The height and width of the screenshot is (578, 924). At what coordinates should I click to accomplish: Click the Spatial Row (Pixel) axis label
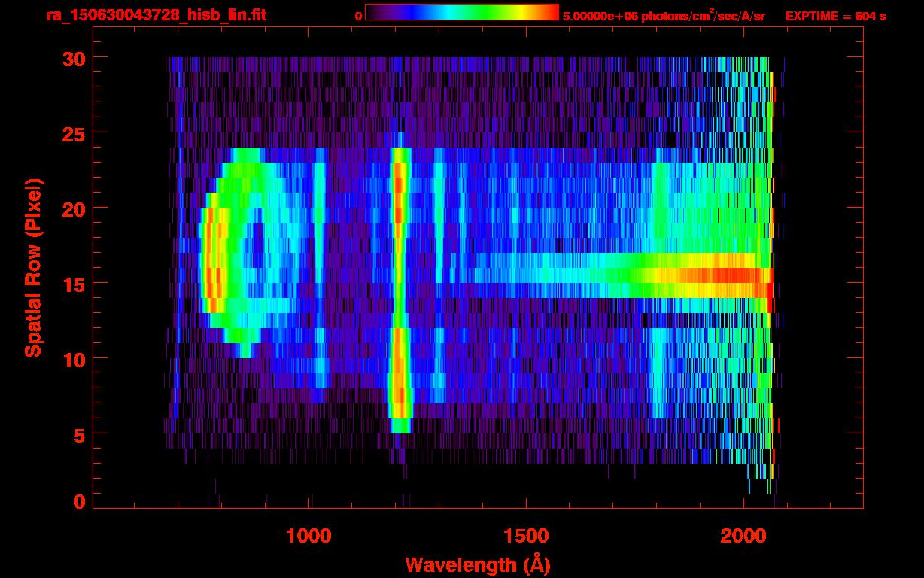[32, 268]
